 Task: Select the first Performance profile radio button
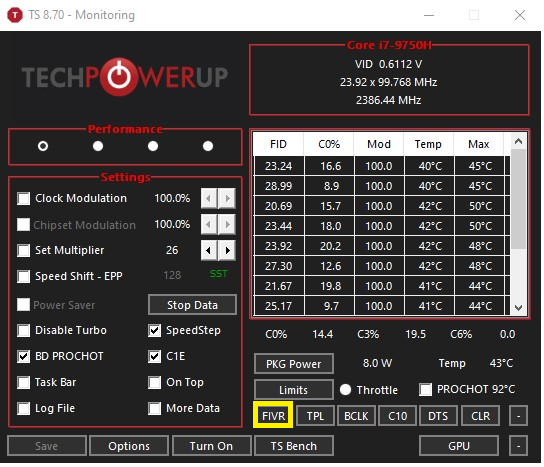(43, 146)
